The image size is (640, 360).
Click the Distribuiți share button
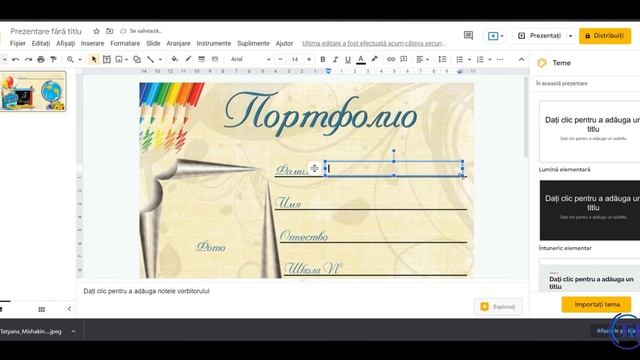coord(605,36)
